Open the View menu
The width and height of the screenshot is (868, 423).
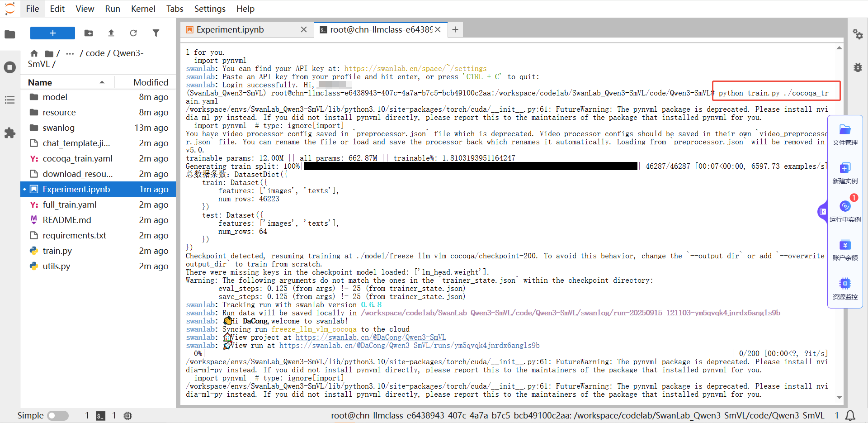coord(85,9)
